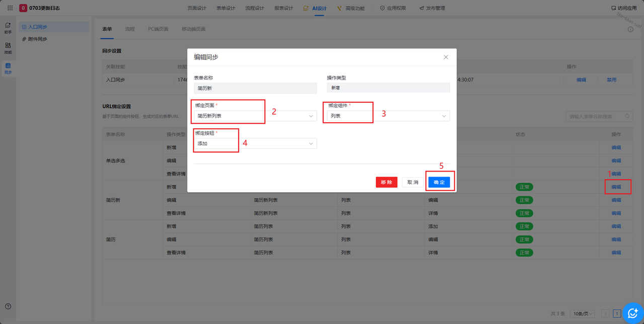Click the info icon near tabs
644x324 pixels.
630,30
